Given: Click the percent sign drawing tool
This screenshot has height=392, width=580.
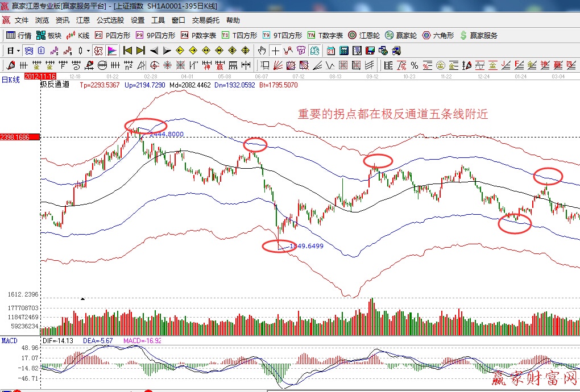Looking at the screenshot, I should click(415, 65).
